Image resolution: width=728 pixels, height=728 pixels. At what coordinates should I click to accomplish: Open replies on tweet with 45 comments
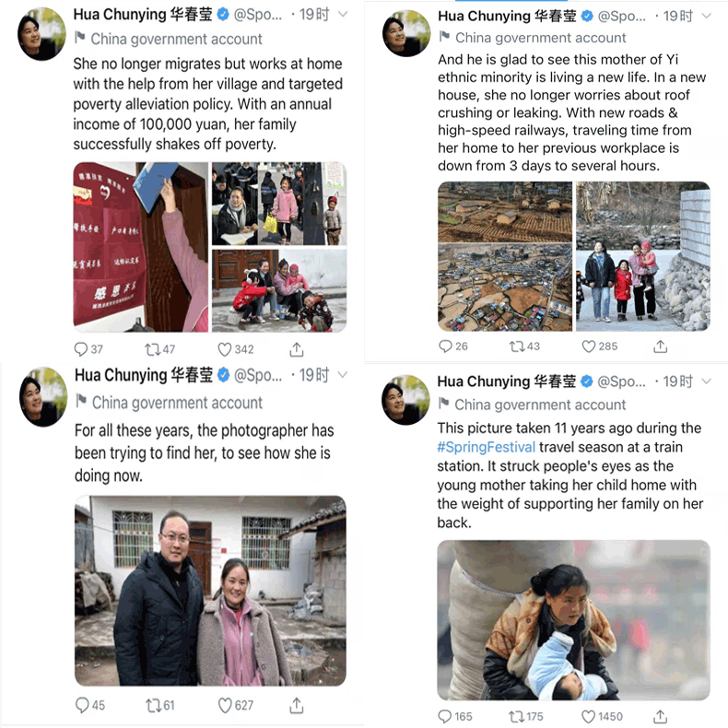coord(82,705)
